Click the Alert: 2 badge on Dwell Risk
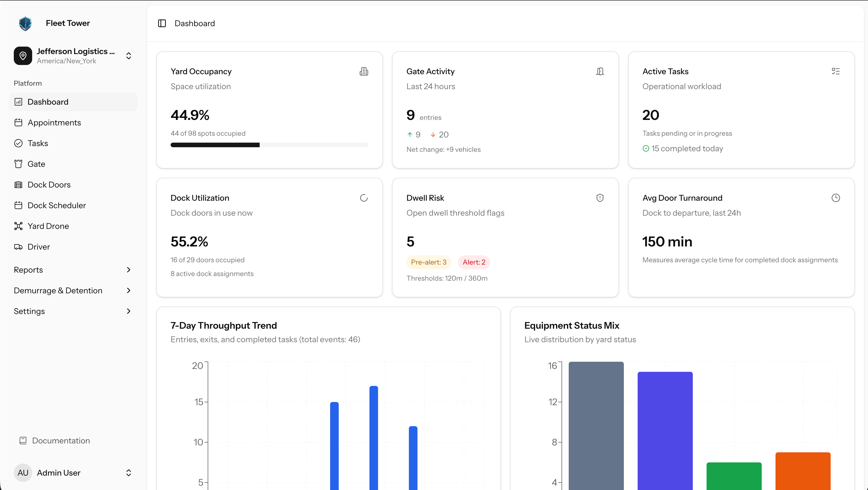Viewport: 868px width, 490px height. 473,262
